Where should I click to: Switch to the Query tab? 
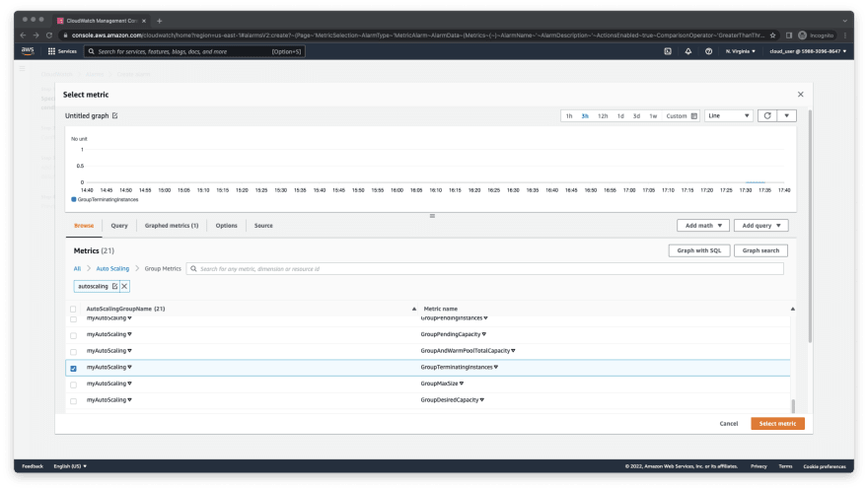119,226
